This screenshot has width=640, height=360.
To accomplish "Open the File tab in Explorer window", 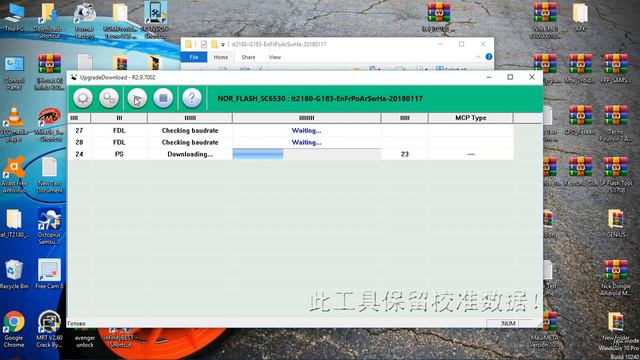I will (x=194, y=57).
